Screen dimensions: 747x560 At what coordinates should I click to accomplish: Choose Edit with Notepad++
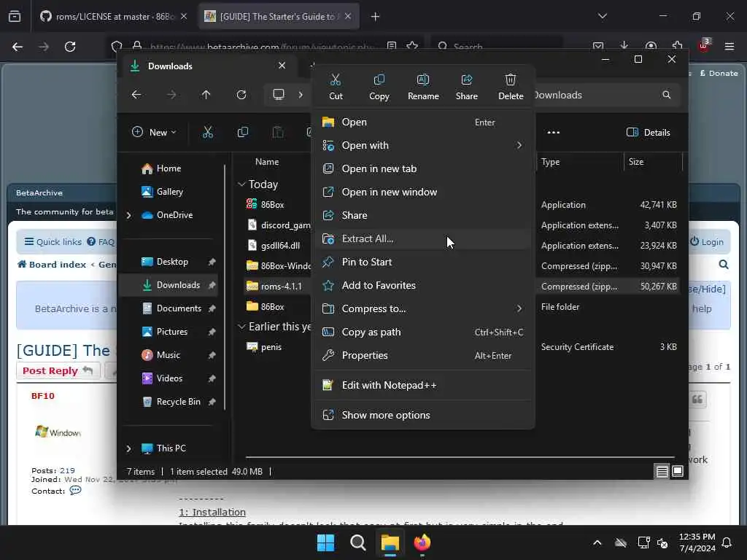coord(422,385)
